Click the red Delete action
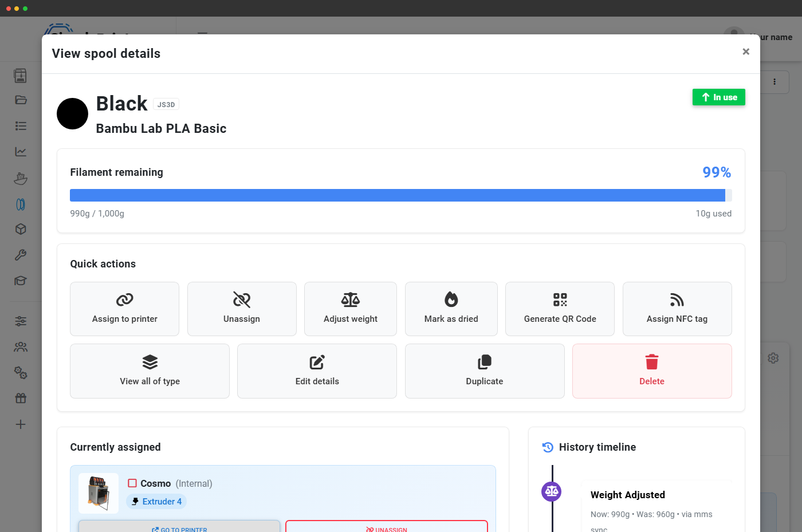 [652, 371]
